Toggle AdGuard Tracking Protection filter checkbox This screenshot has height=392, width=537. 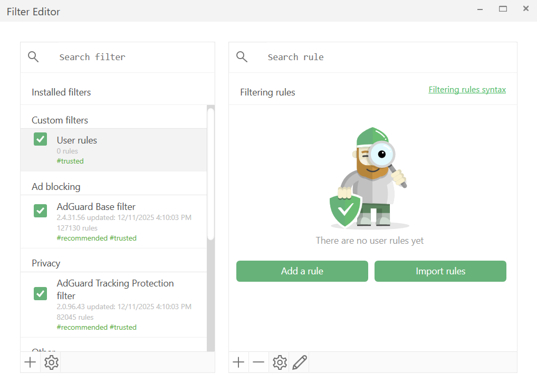click(x=41, y=293)
